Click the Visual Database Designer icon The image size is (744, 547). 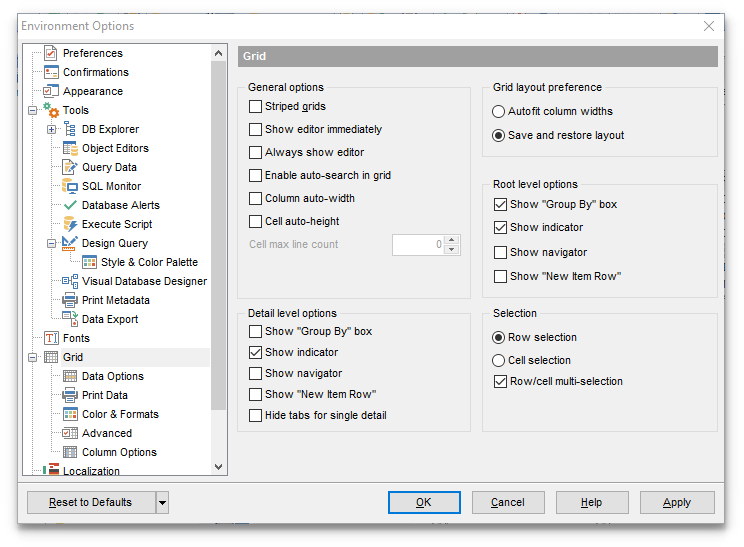(70, 281)
